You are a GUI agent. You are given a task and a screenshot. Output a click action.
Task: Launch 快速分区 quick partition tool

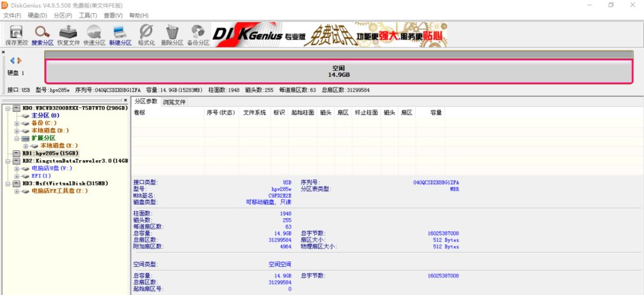point(94,35)
